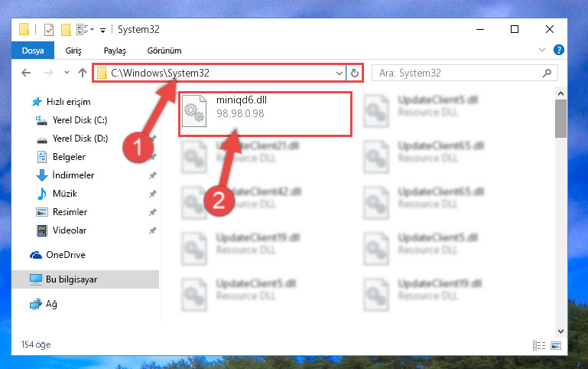Open the Paylaş ribbon tab

(115, 51)
